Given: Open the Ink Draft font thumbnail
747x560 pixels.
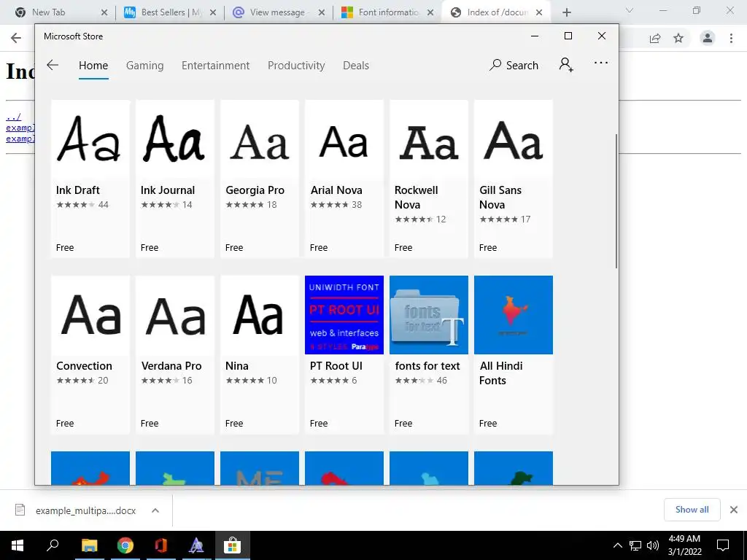Looking at the screenshot, I should 90,139.
